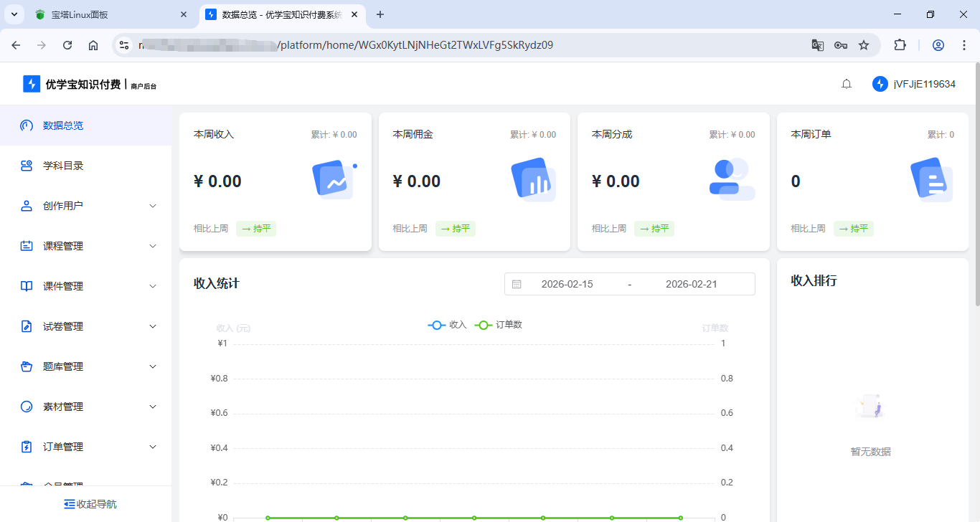The width and height of the screenshot is (980, 522).
Task: Select the 数据总览 sidebar icon
Action: click(27, 125)
